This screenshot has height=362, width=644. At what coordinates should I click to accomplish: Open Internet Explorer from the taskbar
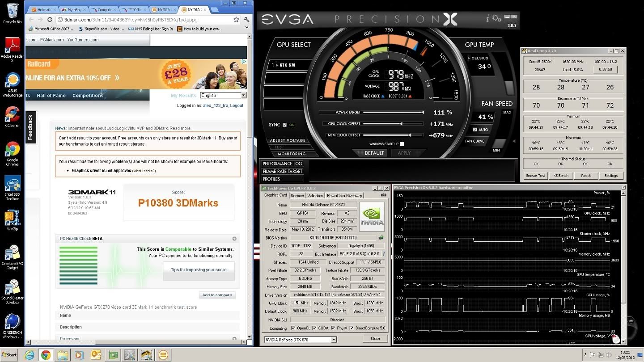click(30, 355)
